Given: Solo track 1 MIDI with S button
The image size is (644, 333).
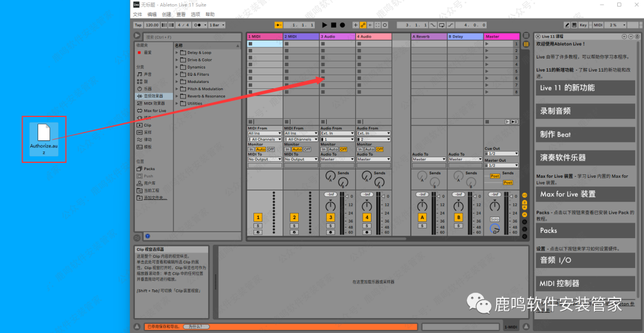Looking at the screenshot, I should (x=258, y=226).
